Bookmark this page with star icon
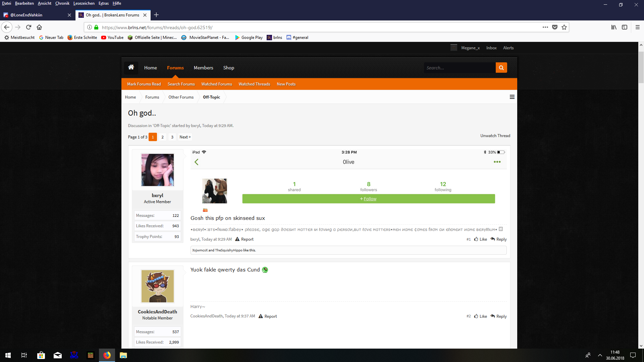Viewport: 644px width, 362px height. (x=564, y=27)
